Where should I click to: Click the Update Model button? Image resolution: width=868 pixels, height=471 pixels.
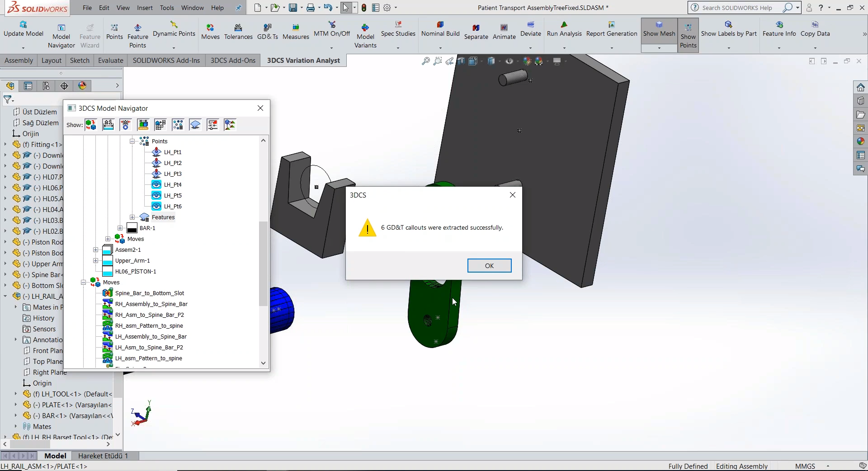(x=23, y=32)
